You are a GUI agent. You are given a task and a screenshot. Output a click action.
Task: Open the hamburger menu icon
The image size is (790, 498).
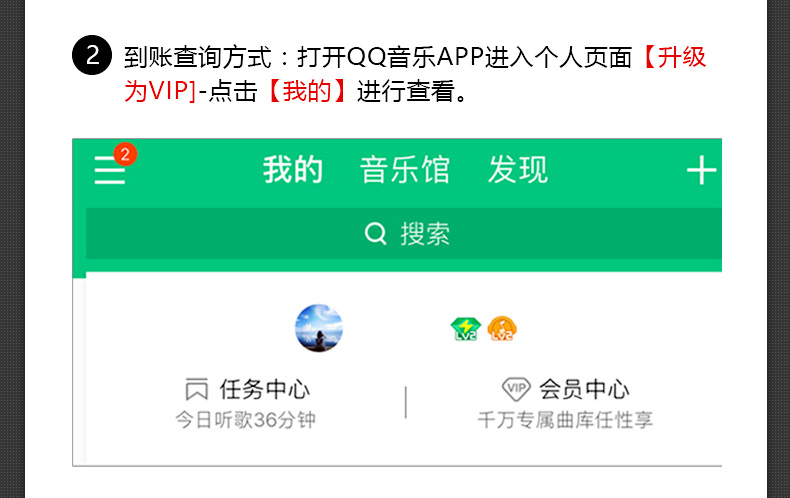point(109,170)
